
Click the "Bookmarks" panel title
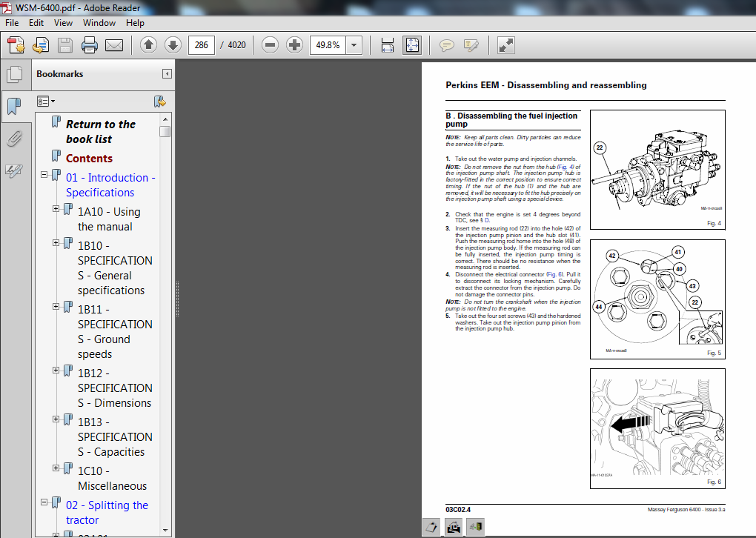pyautogui.click(x=60, y=74)
